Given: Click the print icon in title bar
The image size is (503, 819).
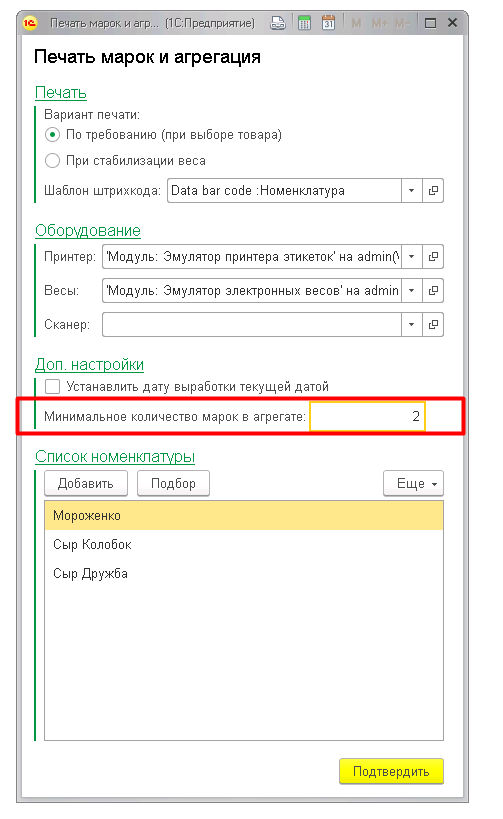Looking at the screenshot, I should click(x=278, y=23).
